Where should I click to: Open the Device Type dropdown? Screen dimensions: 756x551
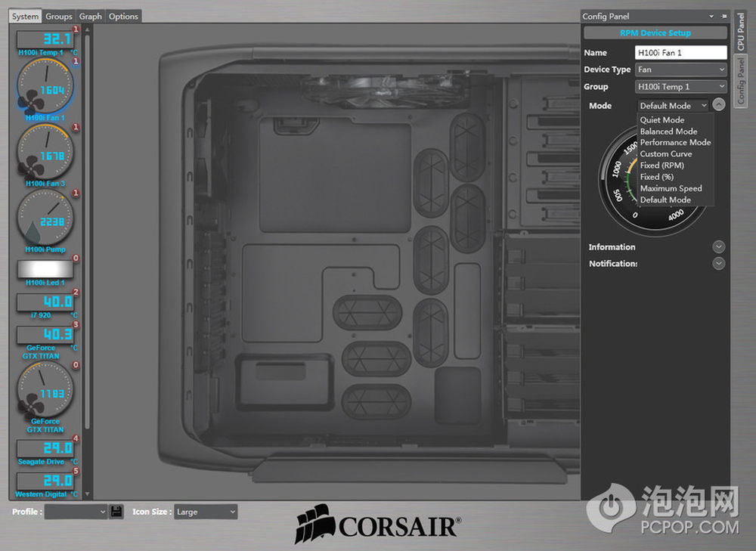tap(681, 70)
